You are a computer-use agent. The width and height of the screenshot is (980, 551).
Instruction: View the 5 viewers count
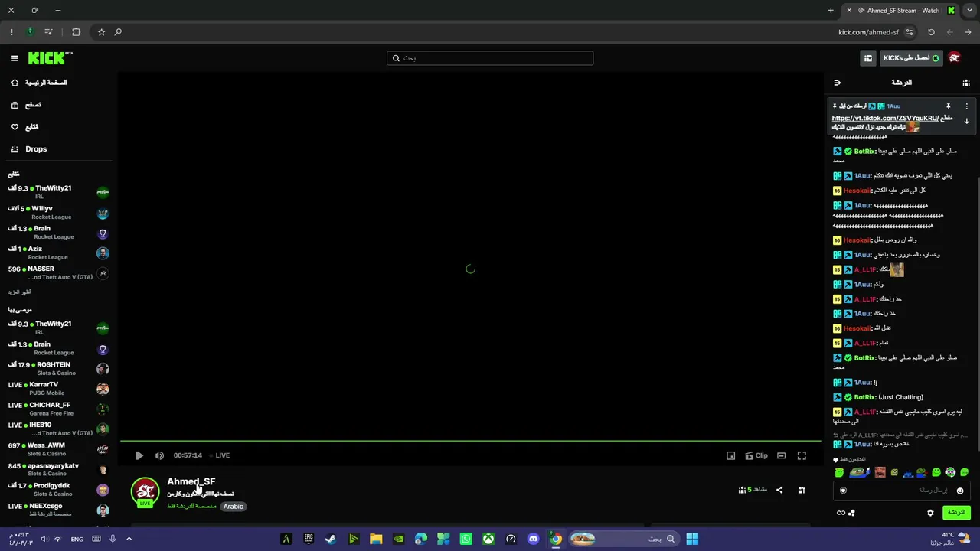(x=753, y=490)
